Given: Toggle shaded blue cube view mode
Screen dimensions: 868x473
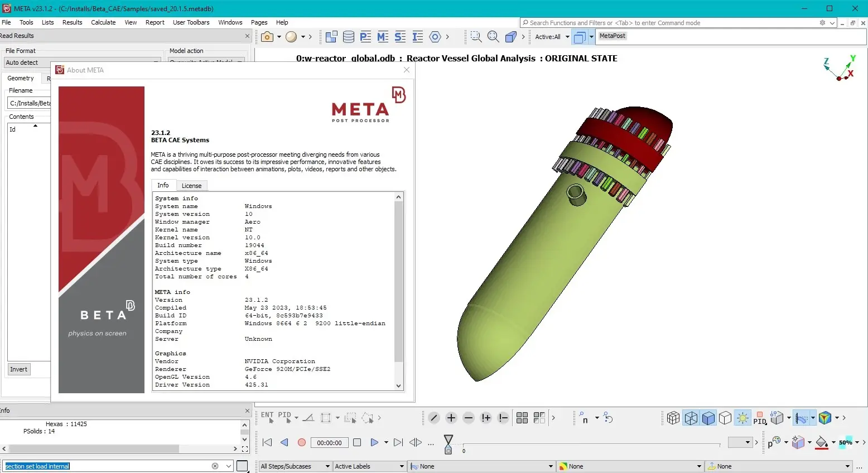Looking at the screenshot, I should (708, 418).
